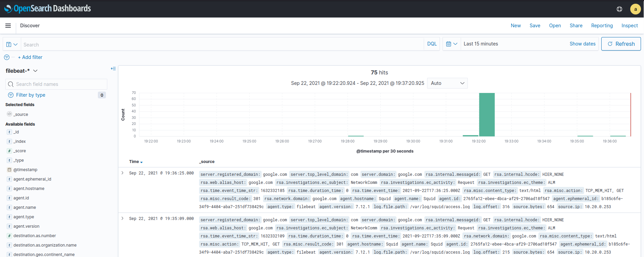Open the Inspect menu item

(x=629, y=26)
